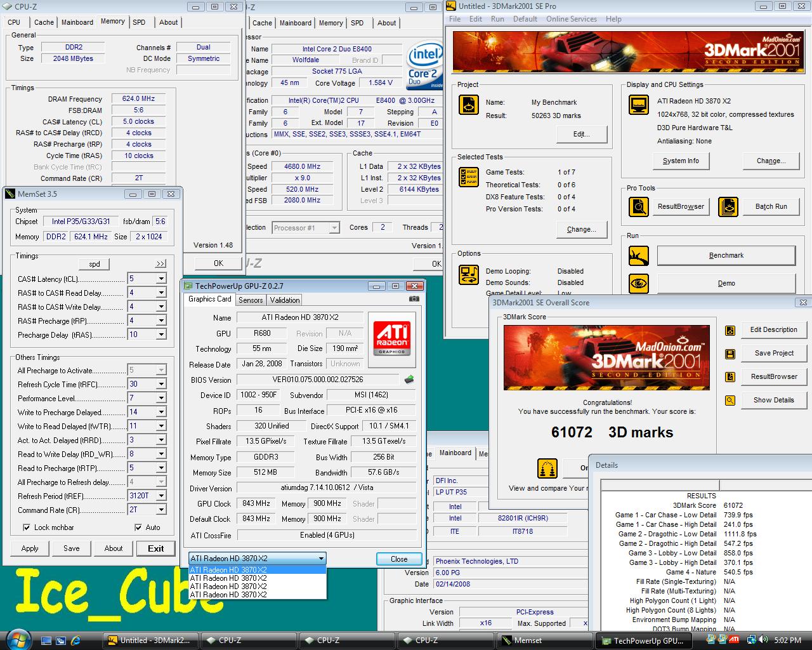The height and width of the screenshot is (650, 812).
Task: Open the Refresh Cycle Time (tRFC) dropdown
Action: point(161,384)
